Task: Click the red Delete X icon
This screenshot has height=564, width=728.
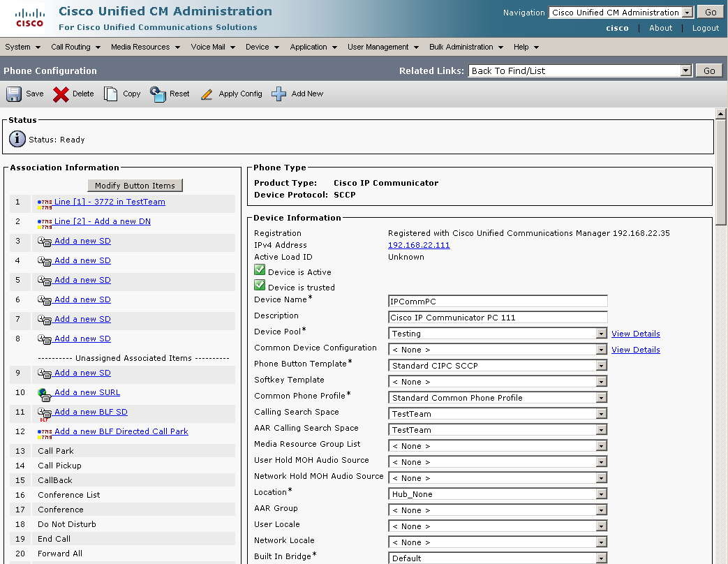Action: click(61, 94)
